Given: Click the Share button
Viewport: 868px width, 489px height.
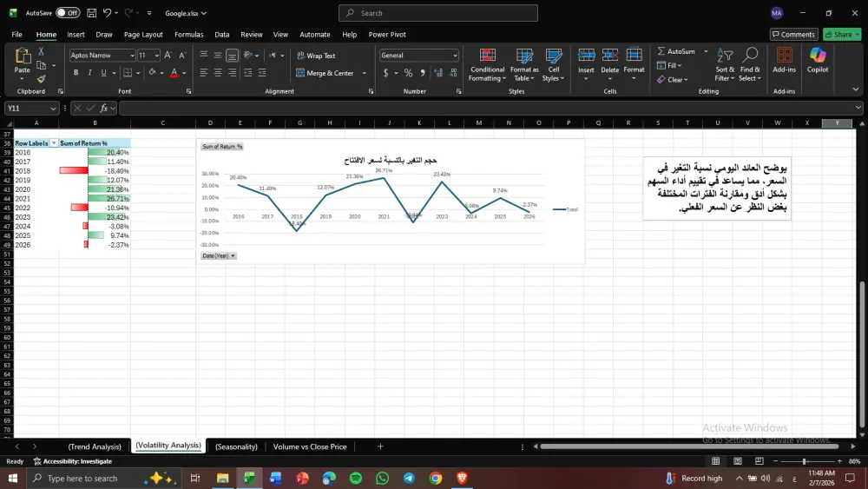Looking at the screenshot, I should pos(841,35).
